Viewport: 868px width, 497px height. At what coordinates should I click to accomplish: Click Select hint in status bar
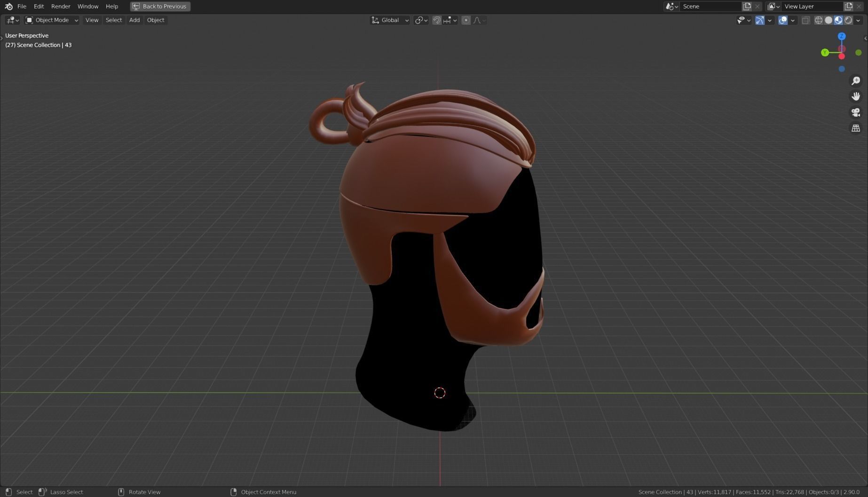(24, 492)
